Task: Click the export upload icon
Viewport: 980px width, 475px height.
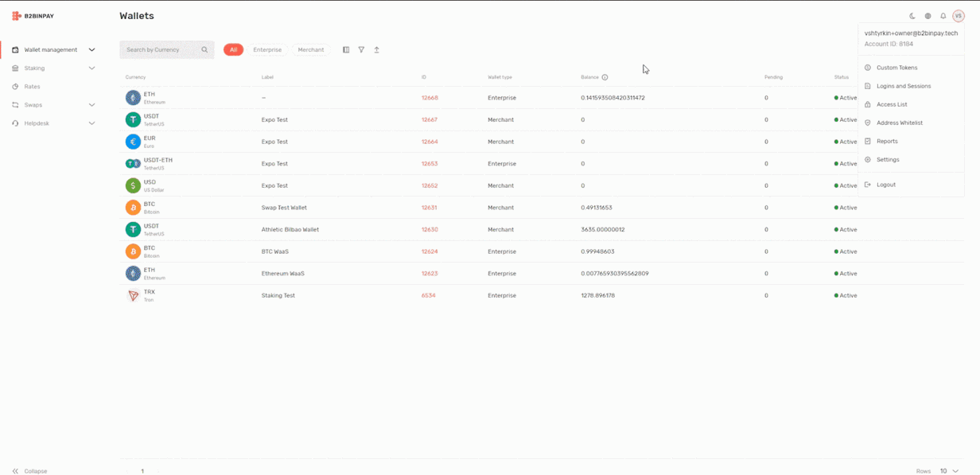Action: pos(376,49)
